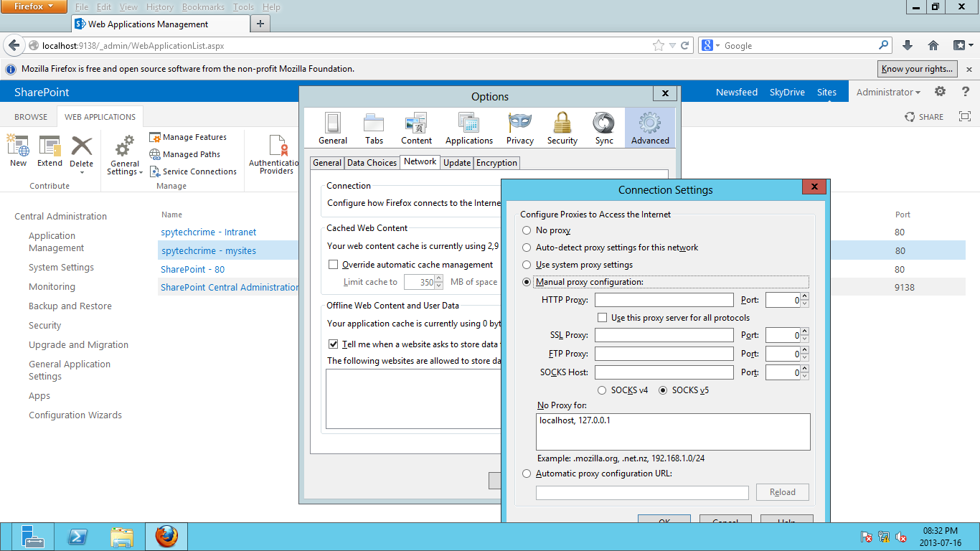Go to the Firefox home page icon
The image size is (980, 551).
point(933,45)
